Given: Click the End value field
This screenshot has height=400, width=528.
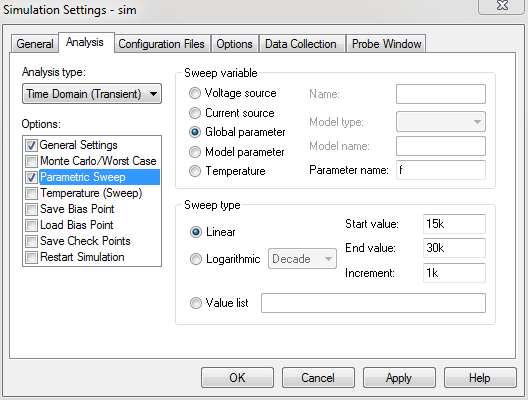Looking at the screenshot, I should click(x=454, y=248).
